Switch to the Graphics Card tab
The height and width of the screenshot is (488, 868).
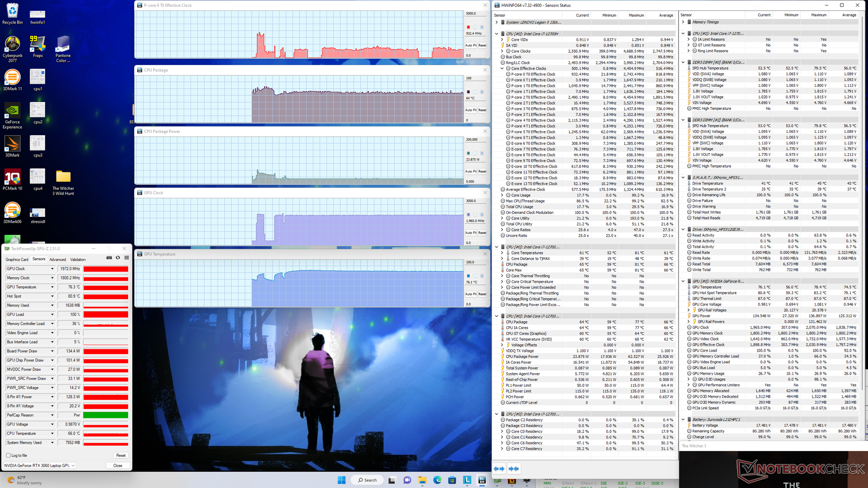[x=17, y=259]
